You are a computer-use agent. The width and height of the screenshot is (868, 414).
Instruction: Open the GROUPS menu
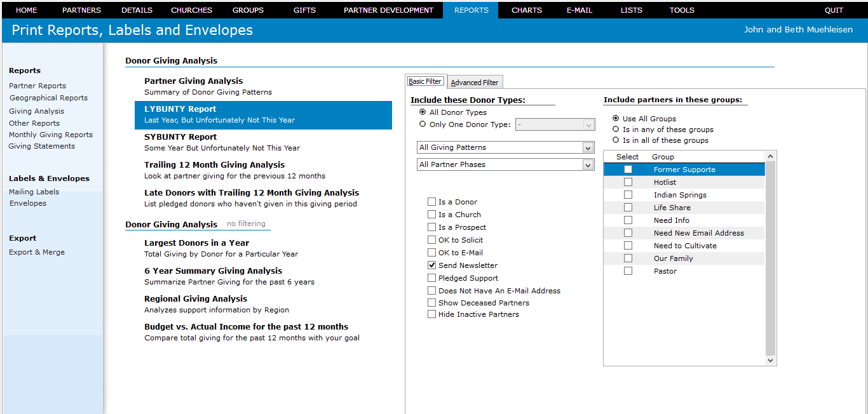248,10
